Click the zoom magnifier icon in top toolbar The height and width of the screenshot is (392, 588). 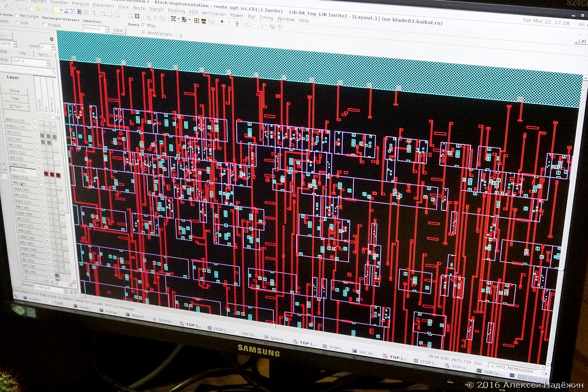pos(18,7)
